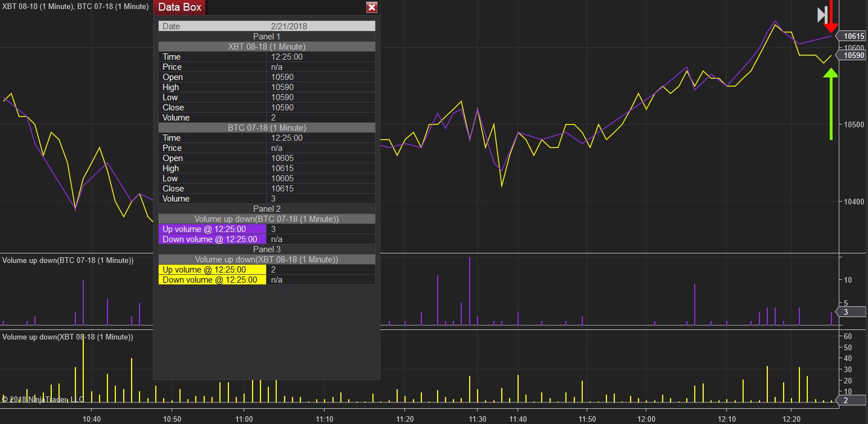This screenshot has width=868, height=424.
Task: Click the chart title 'XBT 08-18 (1 Minute), BTC 07-18'
Action: pyautogui.click(x=75, y=6)
